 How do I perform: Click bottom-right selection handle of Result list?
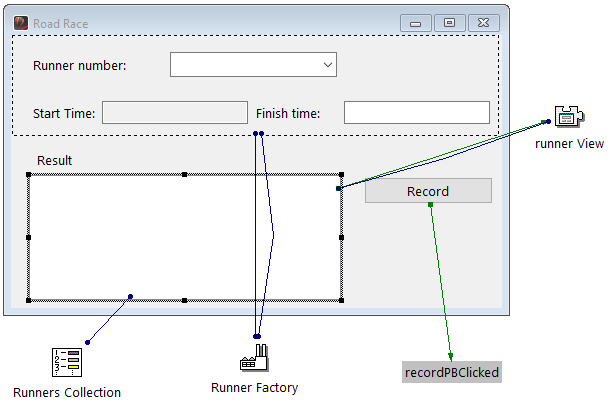[342, 300]
